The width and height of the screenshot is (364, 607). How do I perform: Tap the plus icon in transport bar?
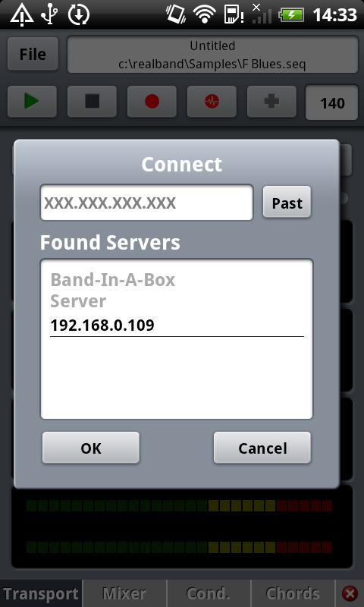click(x=272, y=102)
